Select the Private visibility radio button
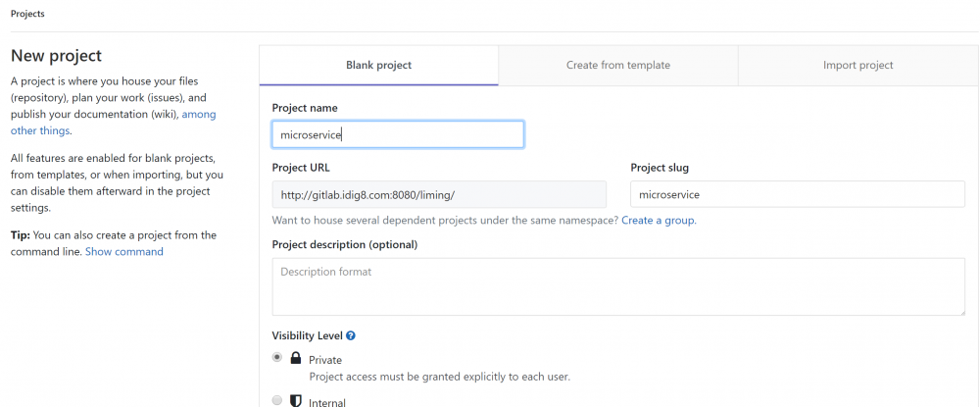Viewport: 980px width, 407px height. 277,358
